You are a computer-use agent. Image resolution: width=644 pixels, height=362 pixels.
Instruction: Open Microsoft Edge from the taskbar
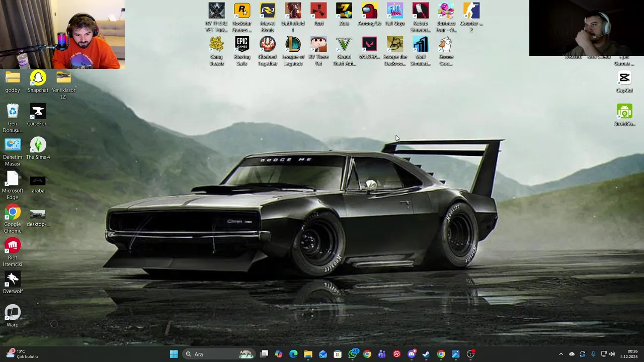[x=293, y=354]
